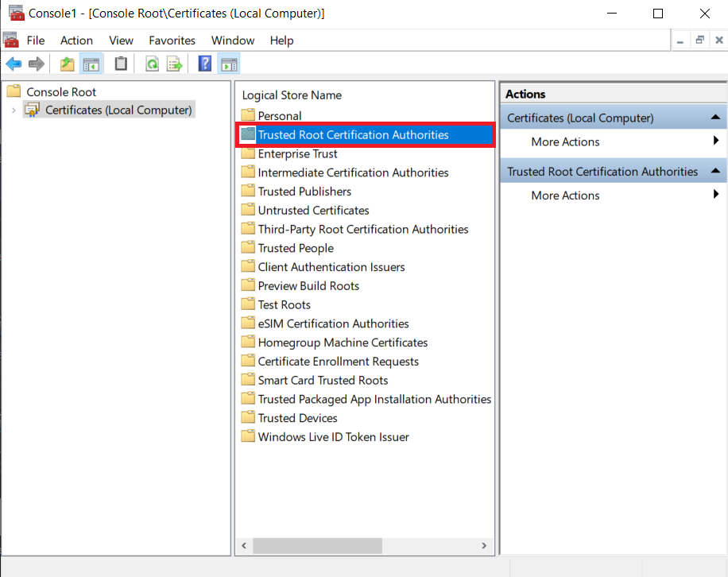Click the Personal store folder icon

[249, 115]
